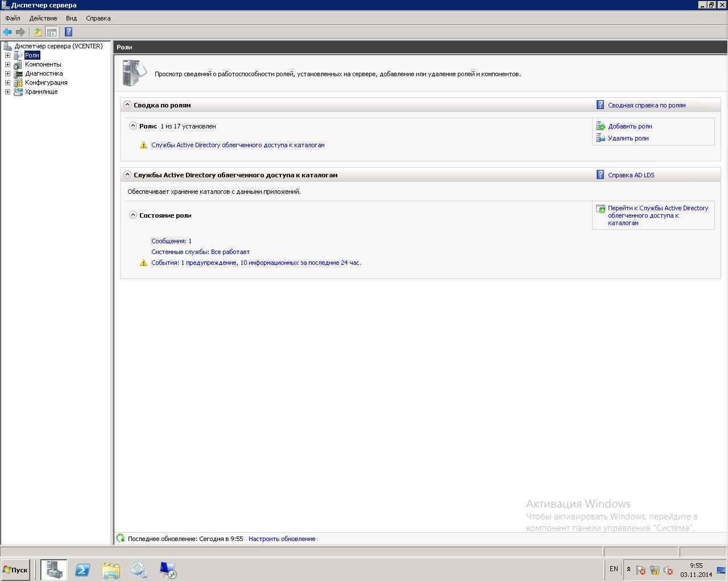The width and height of the screenshot is (728, 582).
Task: Open the Справка menu
Action: click(98, 18)
